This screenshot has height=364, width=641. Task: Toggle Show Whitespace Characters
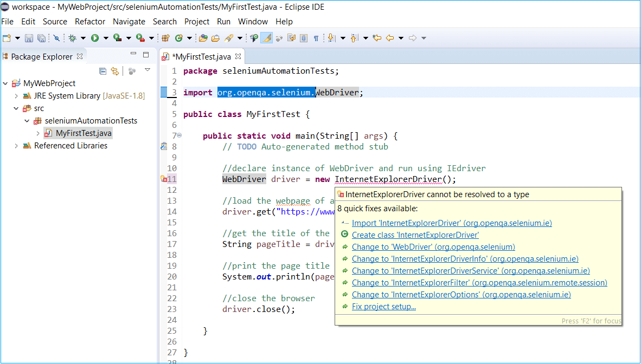pos(316,38)
